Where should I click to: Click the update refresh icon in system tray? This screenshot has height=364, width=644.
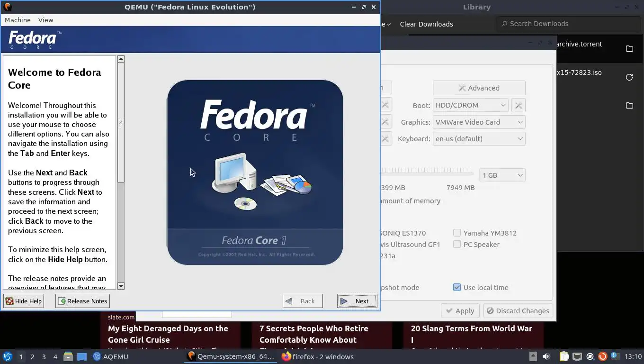[590, 356]
